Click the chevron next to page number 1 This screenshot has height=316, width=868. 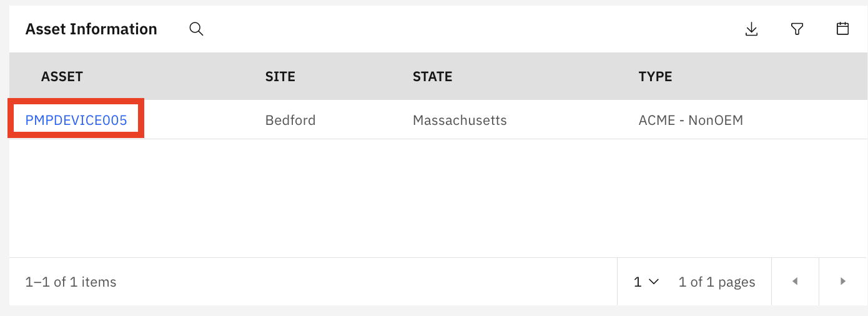[654, 282]
